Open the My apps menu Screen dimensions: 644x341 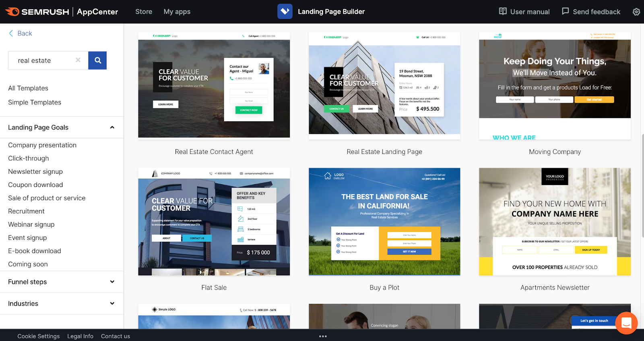(x=177, y=12)
